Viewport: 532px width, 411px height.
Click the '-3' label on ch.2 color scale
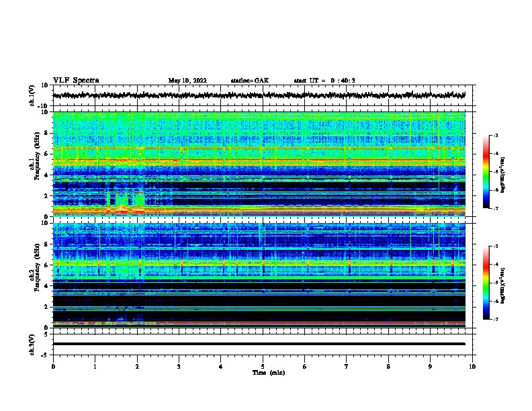tap(495, 246)
